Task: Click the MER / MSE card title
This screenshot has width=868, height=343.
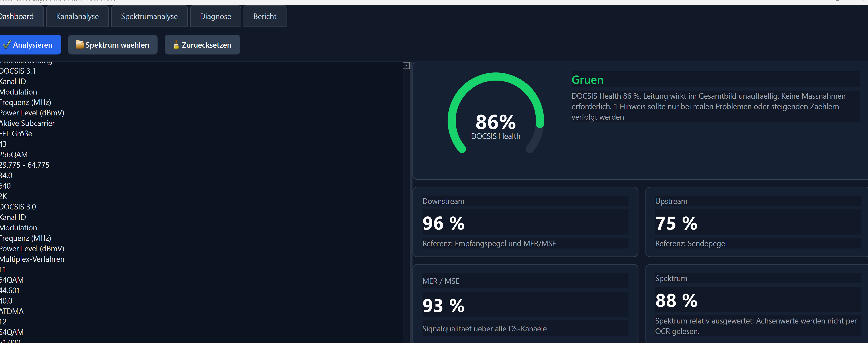Action: (x=440, y=281)
